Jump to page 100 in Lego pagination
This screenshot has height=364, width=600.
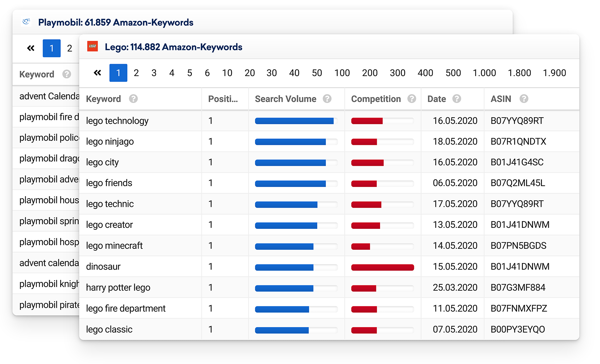[x=342, y=73]
